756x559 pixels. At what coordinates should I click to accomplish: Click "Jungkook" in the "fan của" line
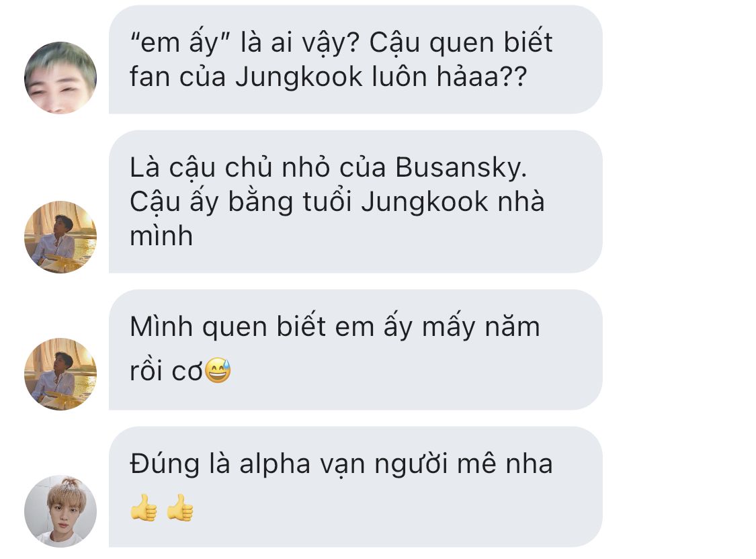[x=298, y=77]
